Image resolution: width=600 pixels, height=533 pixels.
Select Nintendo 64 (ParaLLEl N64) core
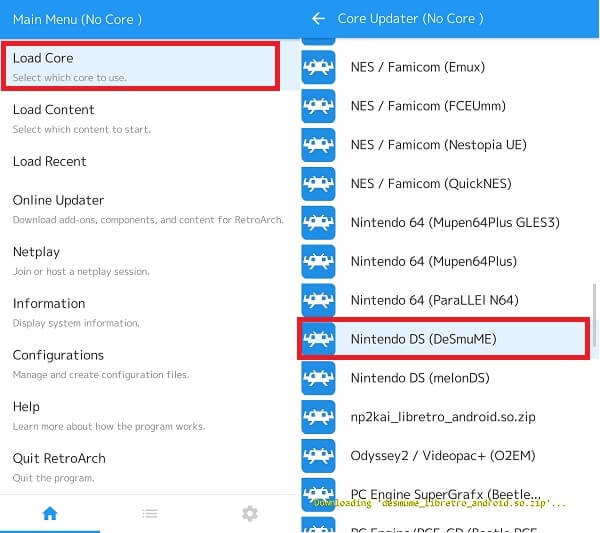(x=434, y=300)
